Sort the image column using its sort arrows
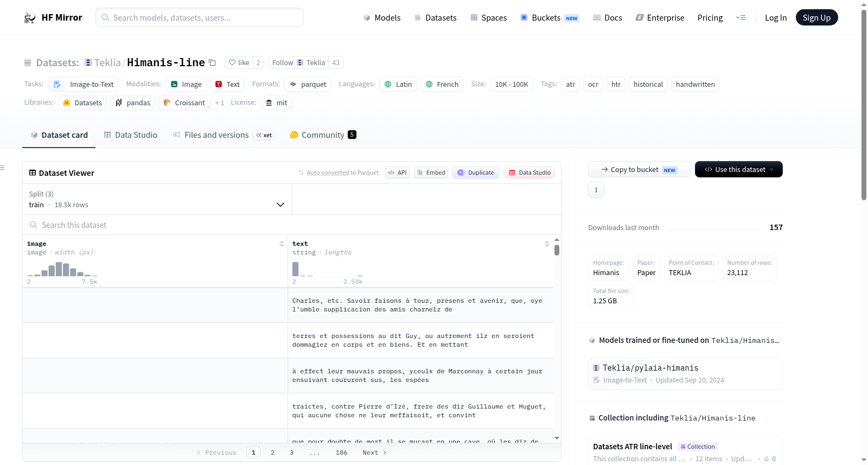This screenshot has width=868, height=465. [282, 244]
